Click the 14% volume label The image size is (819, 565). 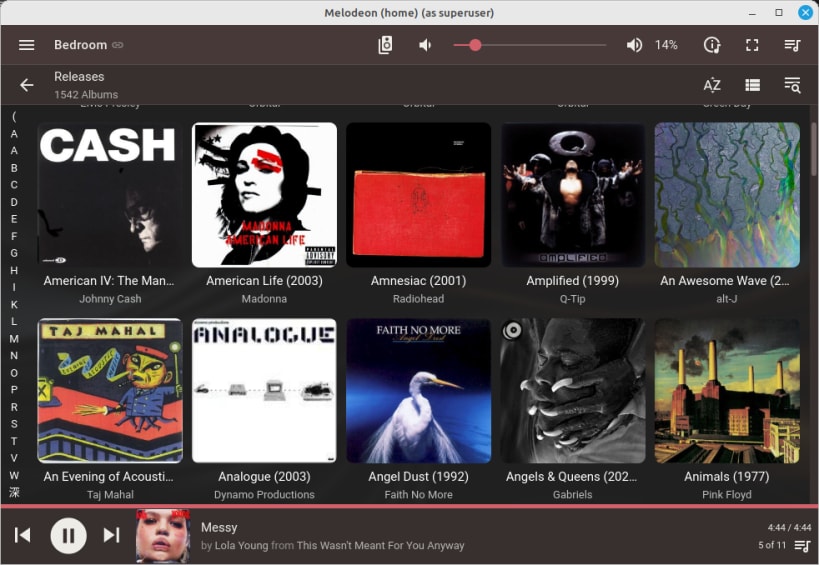pyautogui.click(x=666, y=45)
